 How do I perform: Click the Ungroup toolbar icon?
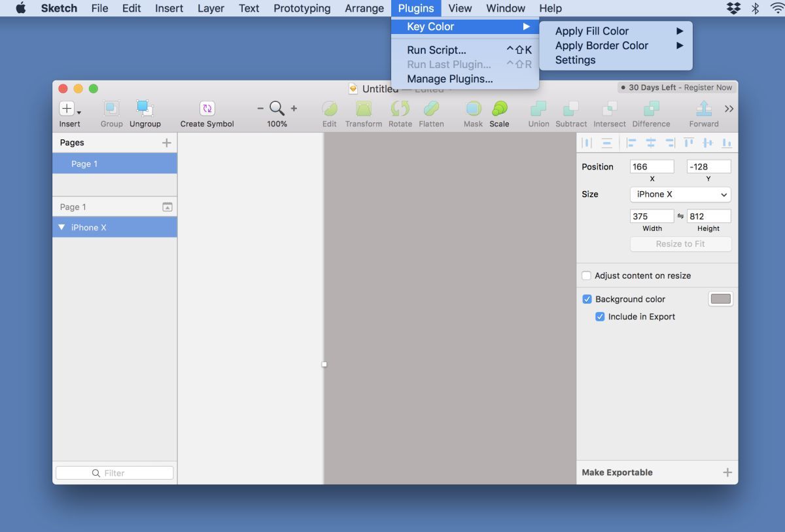click(x=145, y=109)
